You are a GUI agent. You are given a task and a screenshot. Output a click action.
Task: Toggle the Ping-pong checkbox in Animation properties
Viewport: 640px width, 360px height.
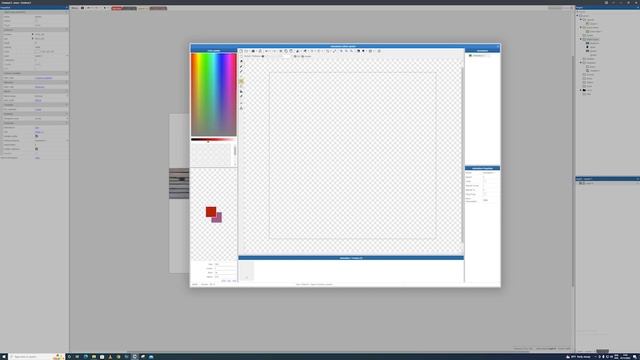pyautogui.click(x=484, y=194)
